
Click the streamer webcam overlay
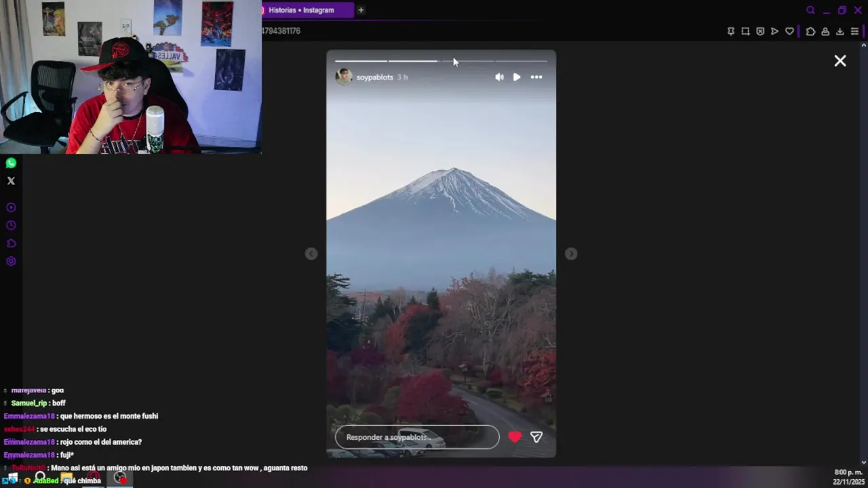point(131,77)
